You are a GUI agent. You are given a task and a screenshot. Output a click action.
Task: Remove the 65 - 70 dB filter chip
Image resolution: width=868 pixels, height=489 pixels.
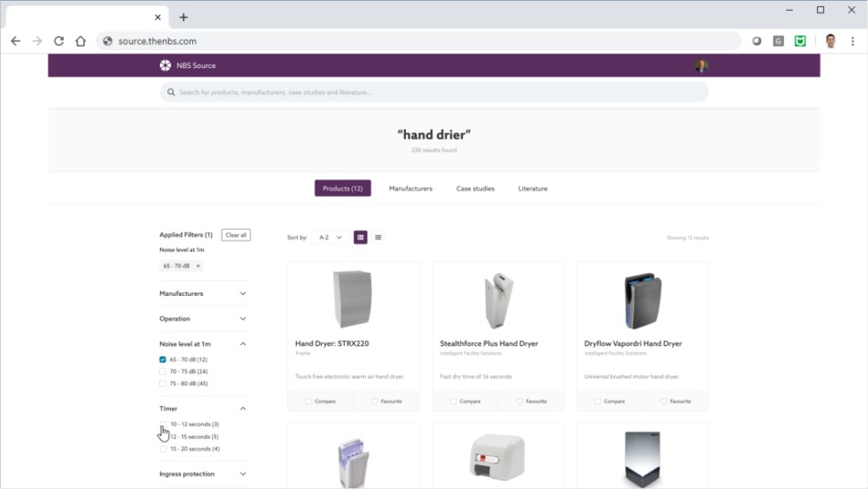(x=198, y=266)
